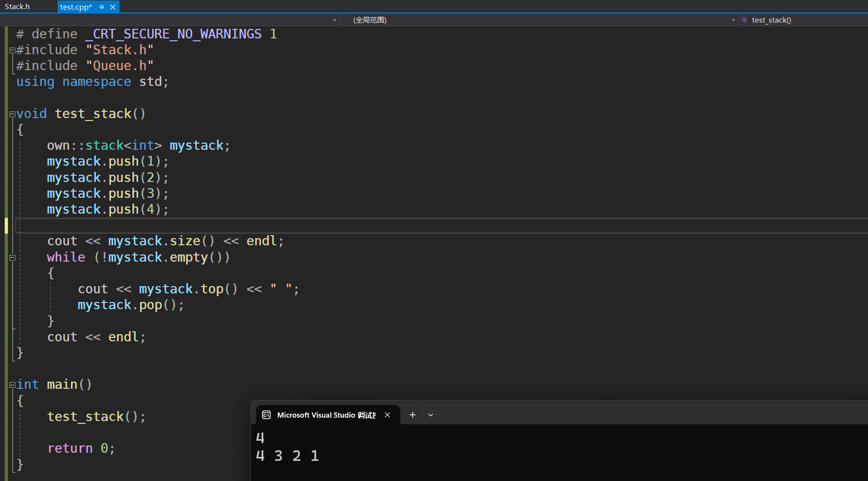
Task: Click the console output size value '4'
Action: pos(260,438)
